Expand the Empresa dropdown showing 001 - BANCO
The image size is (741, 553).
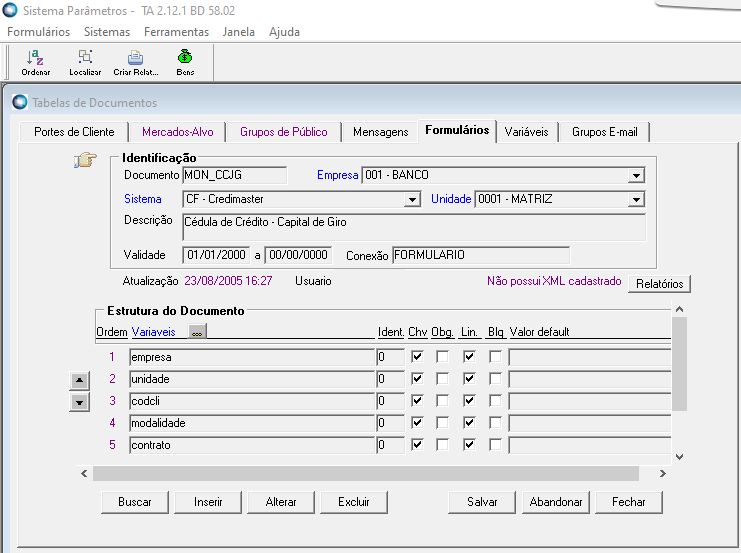point(636,176)
